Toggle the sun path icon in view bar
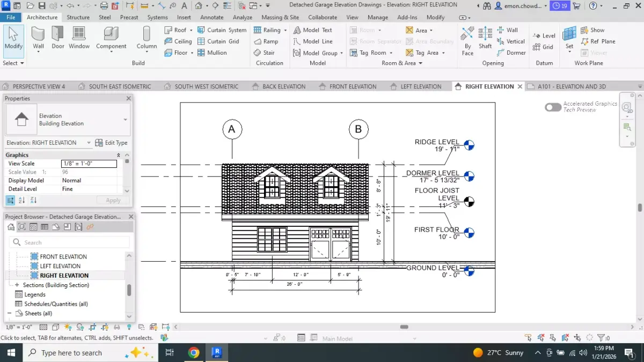The width and height of the screenshot is (644, 362). click(68, 327)
